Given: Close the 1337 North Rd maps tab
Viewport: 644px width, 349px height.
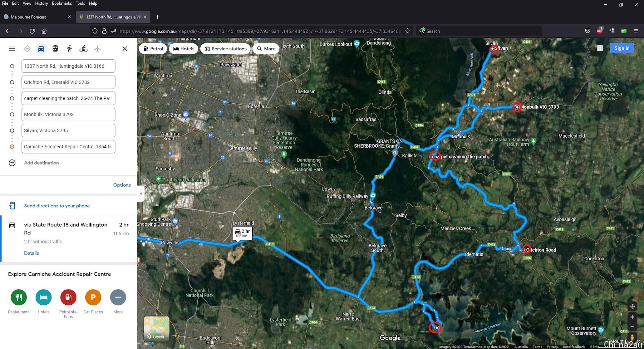Looking at the screenshot, I should click(x=145, y=17).
